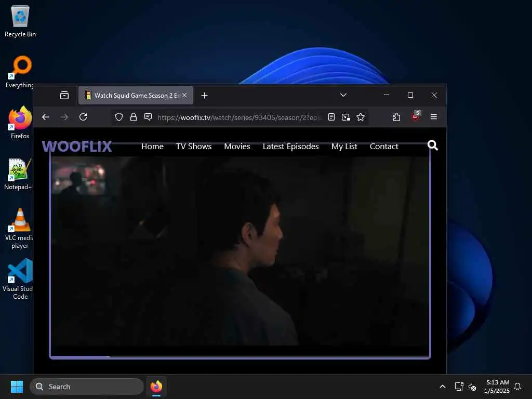Click the site security padlock icon
Image resolution: width=532 pixels, height=399 pixels.
[x=134, y=117]
